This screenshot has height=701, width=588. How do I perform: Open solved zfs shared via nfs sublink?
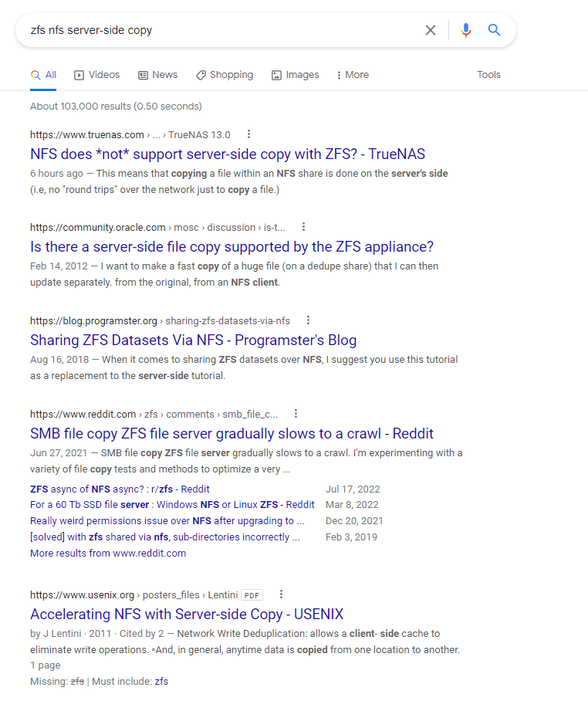165,537
